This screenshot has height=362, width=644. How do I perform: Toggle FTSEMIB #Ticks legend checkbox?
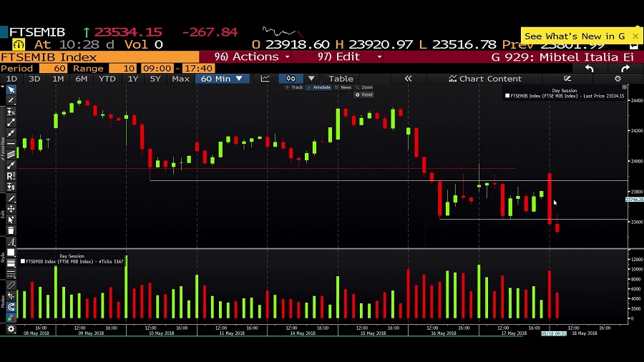coord(23,261)
